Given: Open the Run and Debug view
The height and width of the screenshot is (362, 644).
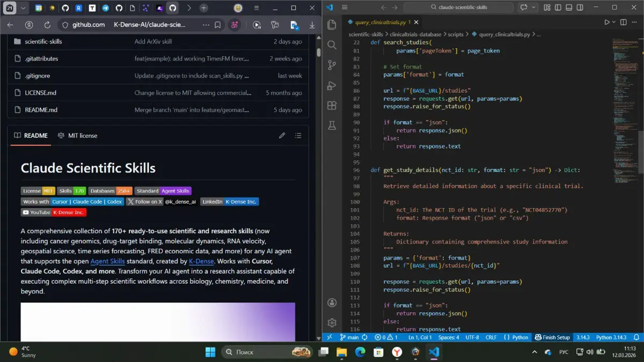Looking at the screenshot, I should pyautogui.click(x=332, y=86).
